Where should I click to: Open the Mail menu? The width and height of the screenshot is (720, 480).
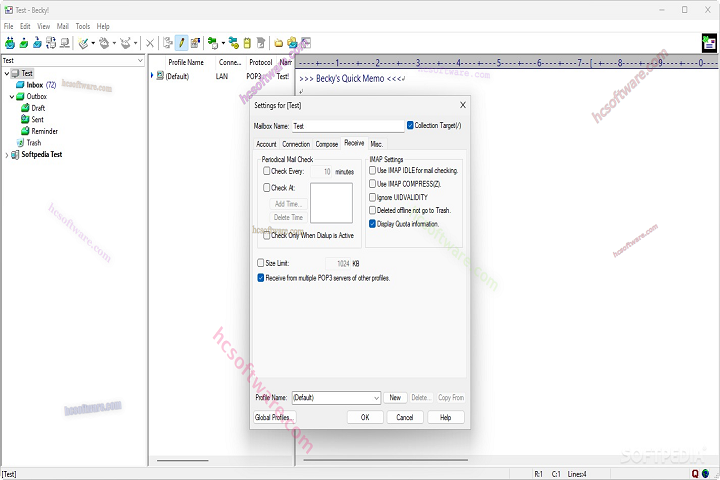pyautogui.click(x=62, y=26)
